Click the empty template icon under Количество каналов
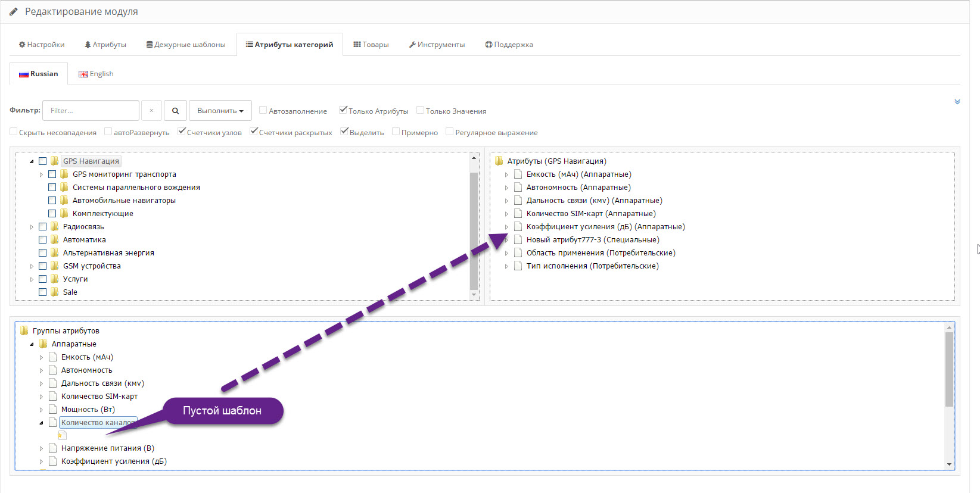 click(62, 435)
